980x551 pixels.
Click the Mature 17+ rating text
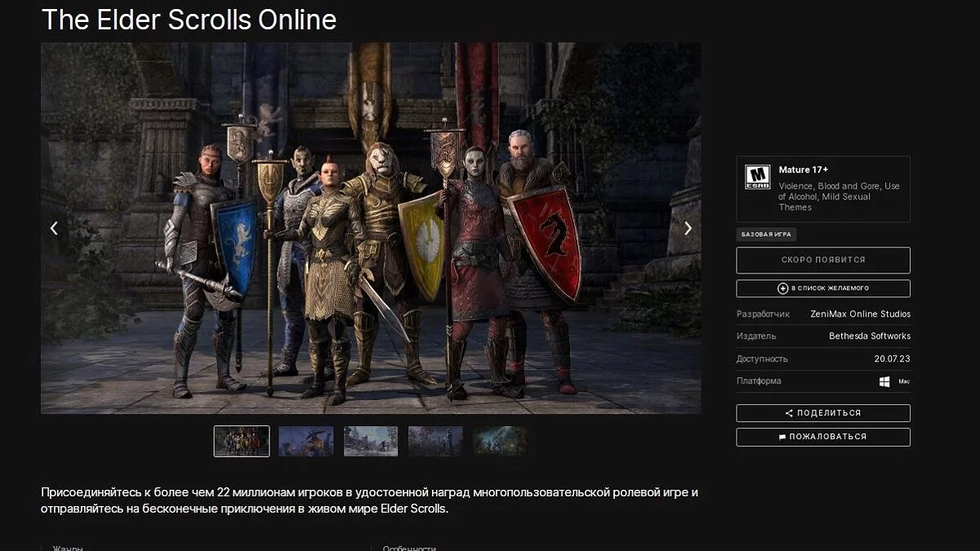pyautogui.click(x=804, y=170)
